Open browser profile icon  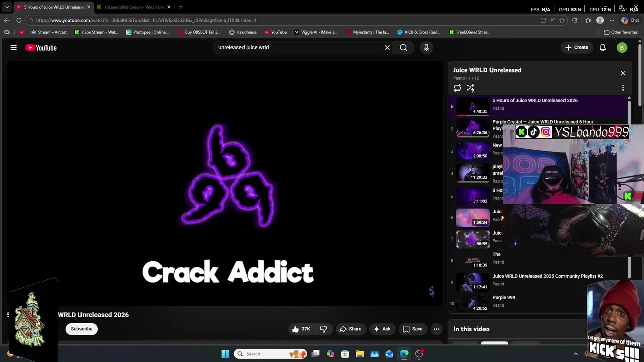pyautogui.click(x=600, y=20)
